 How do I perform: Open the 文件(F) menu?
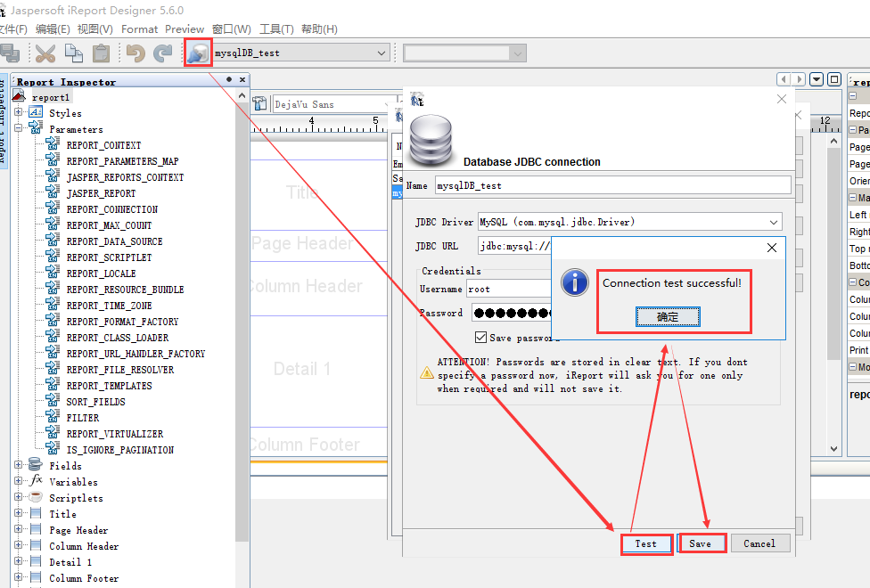[x=13, y=29]
